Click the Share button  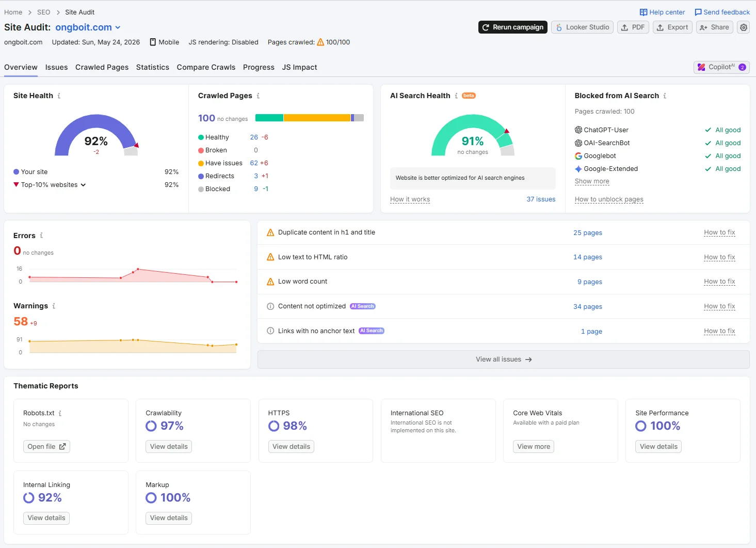(715, 27)
